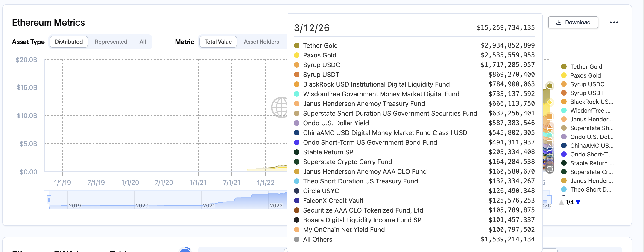Toggle Stable Return series via legend dot
644x252 pixels.
point(564,163)
